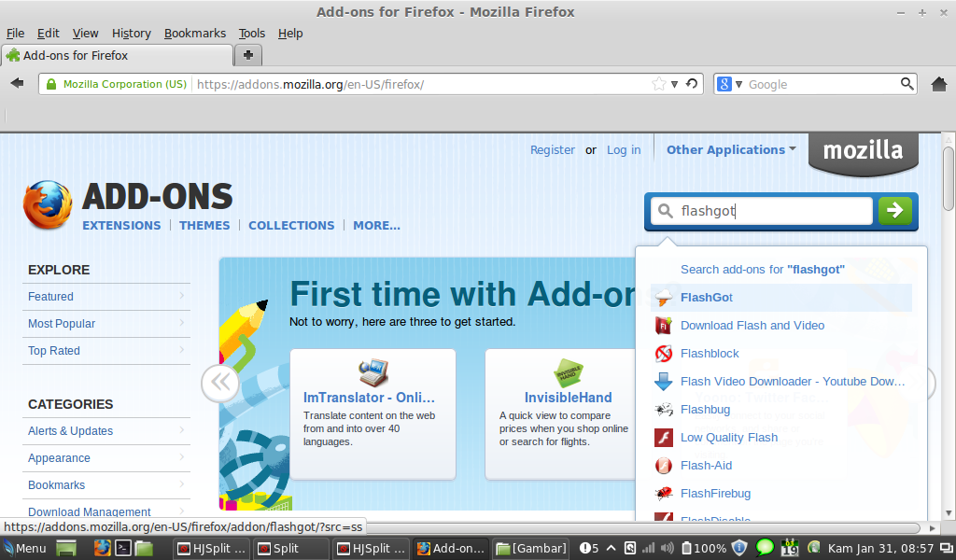
Task: Open the Help menu
Action: point(290,33)
